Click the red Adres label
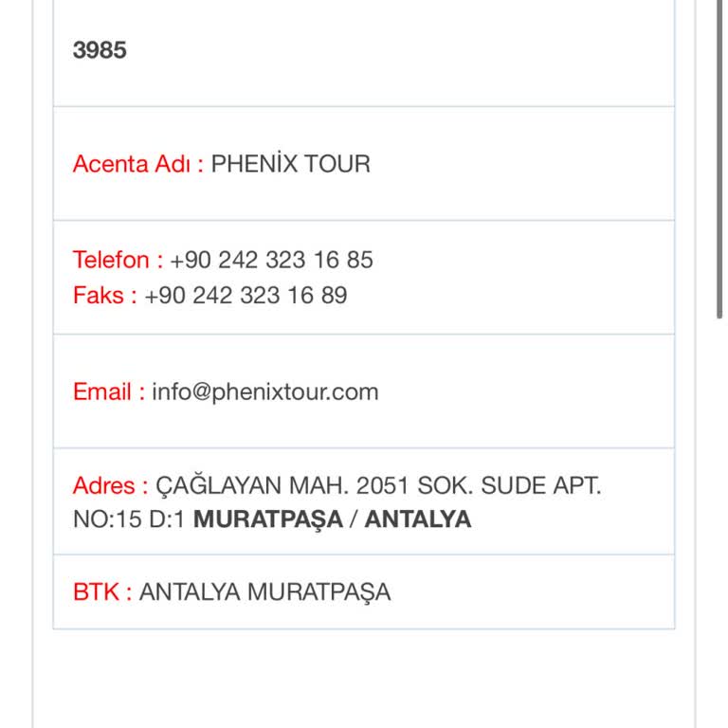The height and width of the screenshot is (728, 728). [110, 486]
